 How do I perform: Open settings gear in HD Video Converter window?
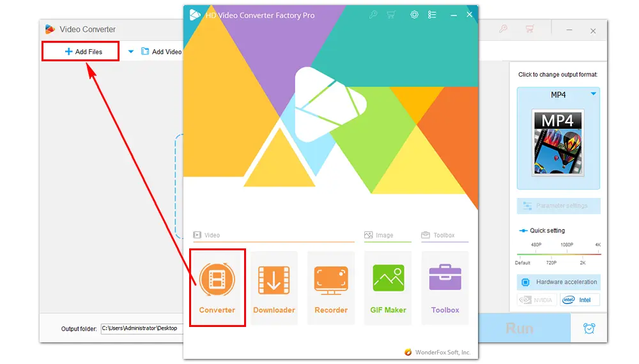tap(415, 15)
